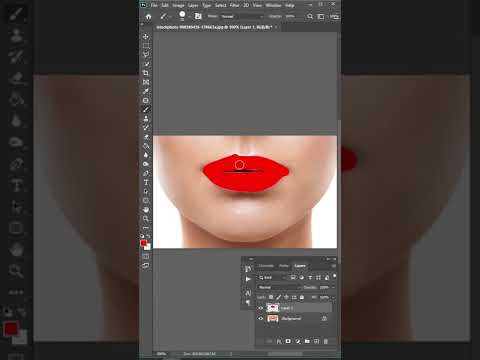Toggle lock position

point(286,297)
